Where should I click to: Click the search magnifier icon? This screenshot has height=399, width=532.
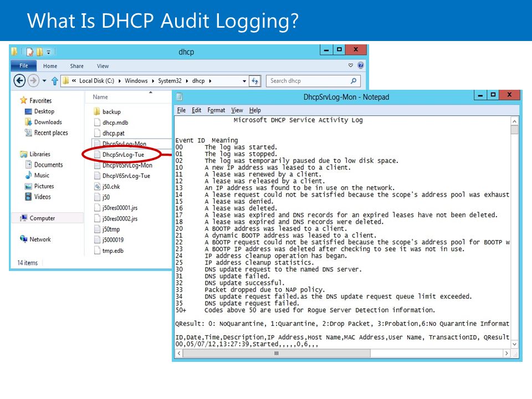pos(354,81)
